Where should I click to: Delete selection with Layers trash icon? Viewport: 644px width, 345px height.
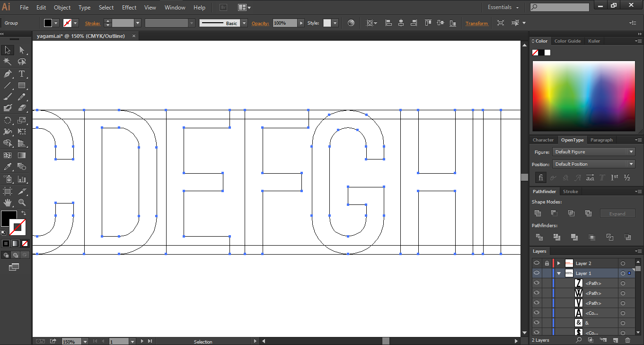click(x=628, y=340)
